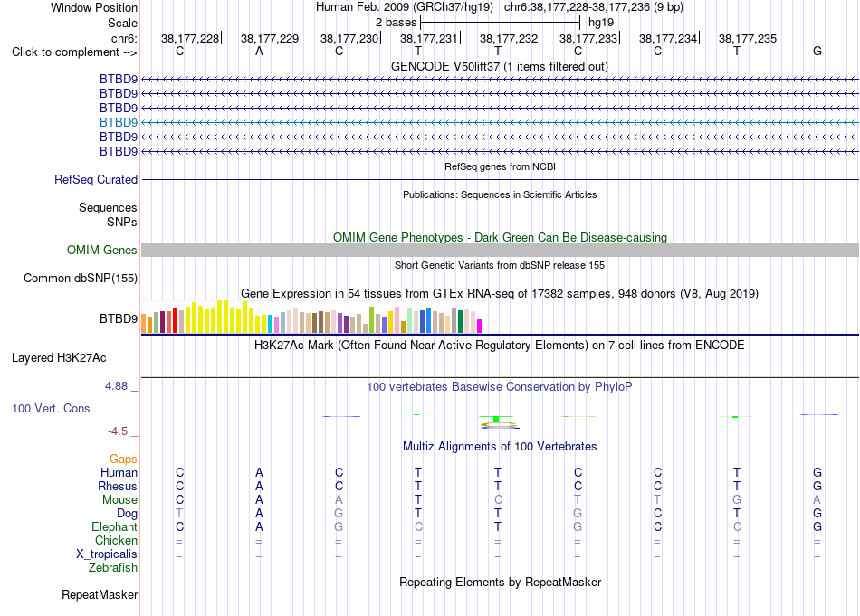
Task: Click the Scale bar ruler at top
Action: click(500, 23)
